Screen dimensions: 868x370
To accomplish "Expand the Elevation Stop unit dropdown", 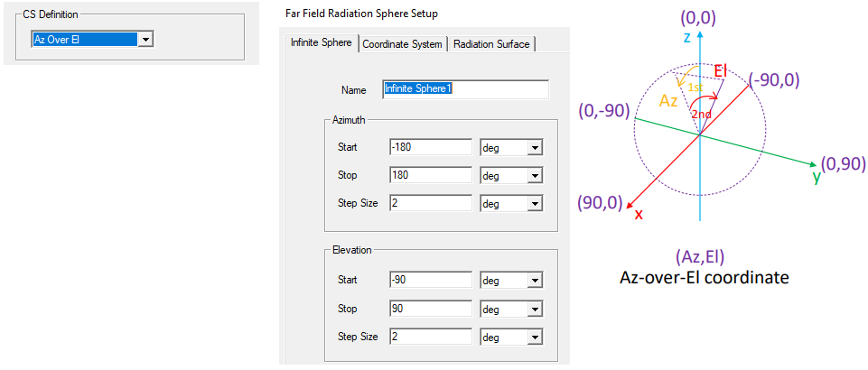I will coord(535,309).
